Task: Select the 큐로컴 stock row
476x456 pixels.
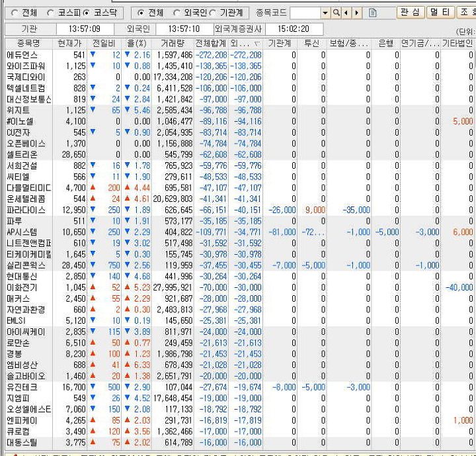Action: pos(240,432)
